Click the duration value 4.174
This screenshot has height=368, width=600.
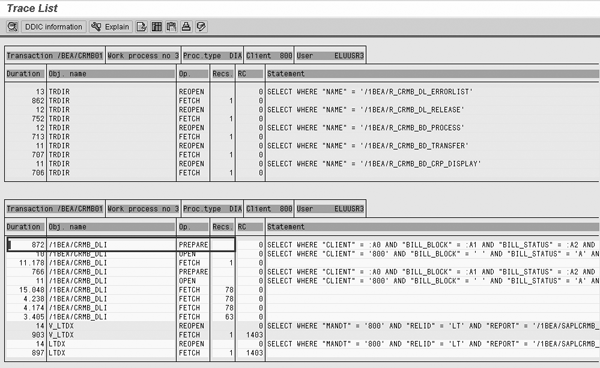[34, 308]
